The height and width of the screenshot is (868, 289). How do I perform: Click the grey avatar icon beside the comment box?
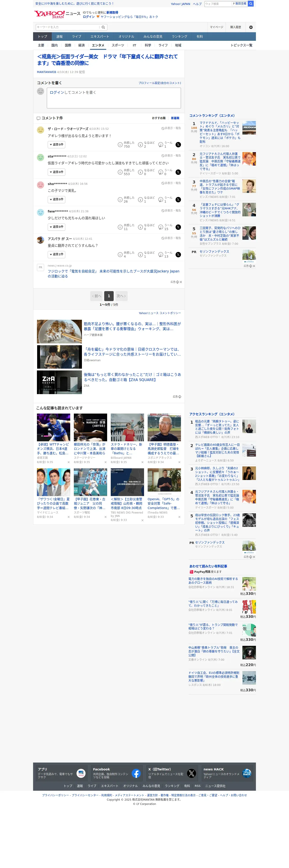point(40,91)
